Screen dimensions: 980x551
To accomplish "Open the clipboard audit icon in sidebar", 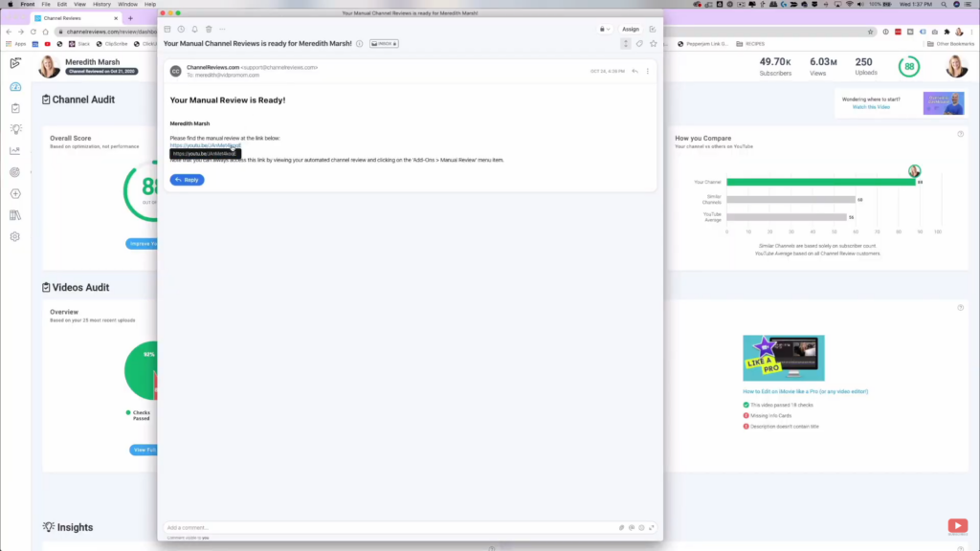I will 15,108.
